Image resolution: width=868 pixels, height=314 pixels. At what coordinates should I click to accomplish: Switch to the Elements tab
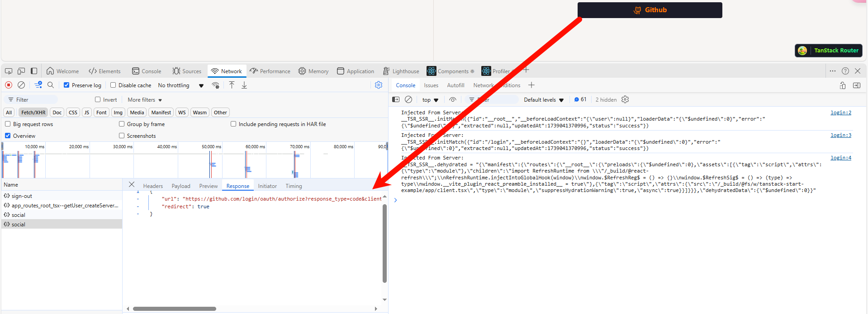pos(105,71)
